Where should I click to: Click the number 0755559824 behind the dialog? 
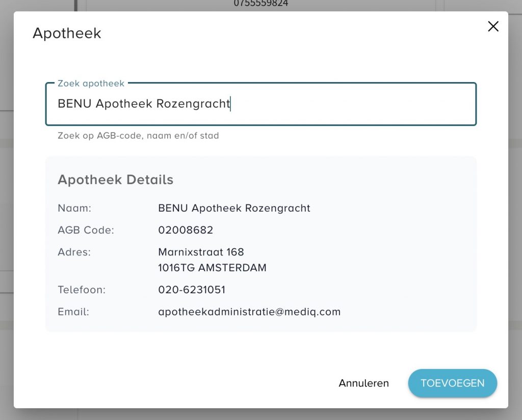pyautogui.click(x=260, y=4)
